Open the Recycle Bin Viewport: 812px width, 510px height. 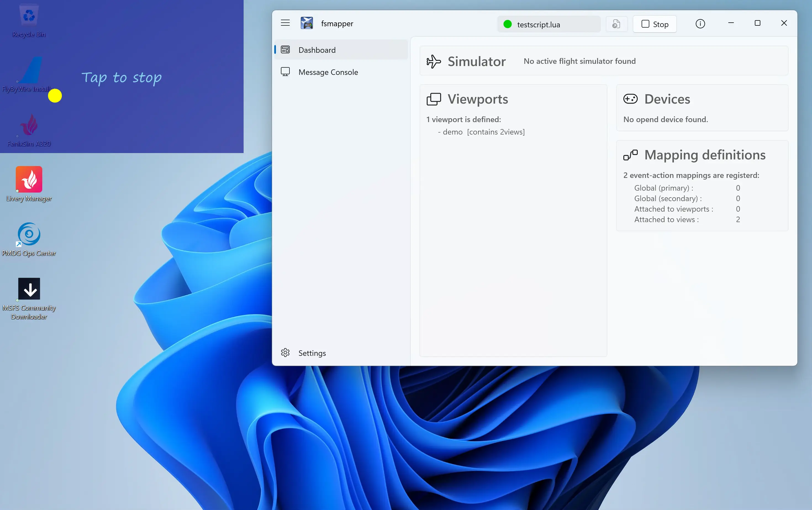point(28,15)
